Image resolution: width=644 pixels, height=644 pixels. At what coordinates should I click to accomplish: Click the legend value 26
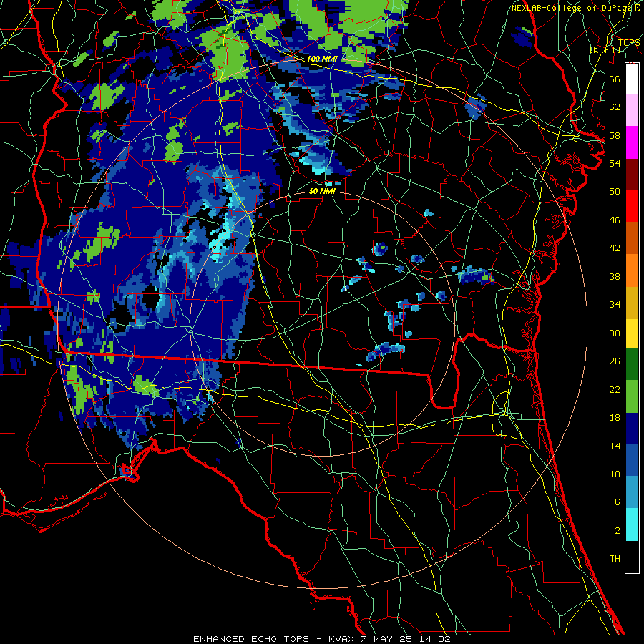click(x=615, y=361)
